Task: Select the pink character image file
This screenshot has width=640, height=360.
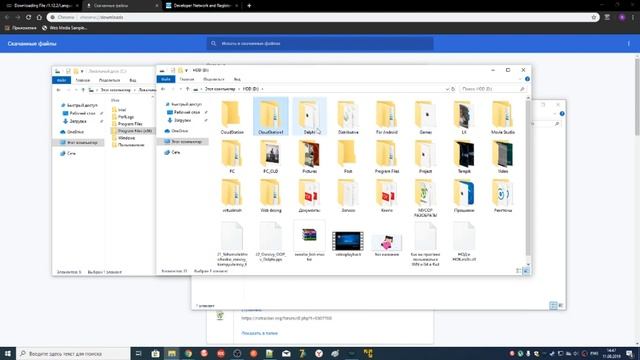Action: pyautogui.click(x=387, y=244)
